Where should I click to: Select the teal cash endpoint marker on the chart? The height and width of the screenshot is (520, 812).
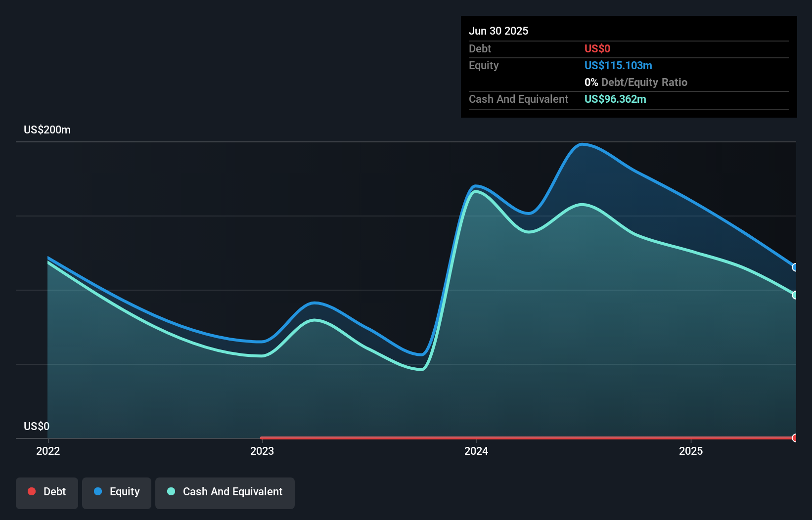click(795, 295)
